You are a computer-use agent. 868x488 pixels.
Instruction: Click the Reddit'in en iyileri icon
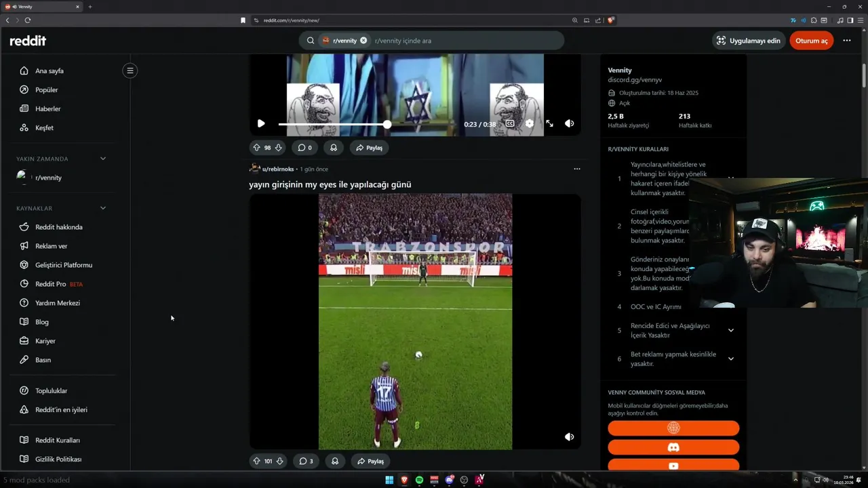pyautogui.click(x=24, y=409)
